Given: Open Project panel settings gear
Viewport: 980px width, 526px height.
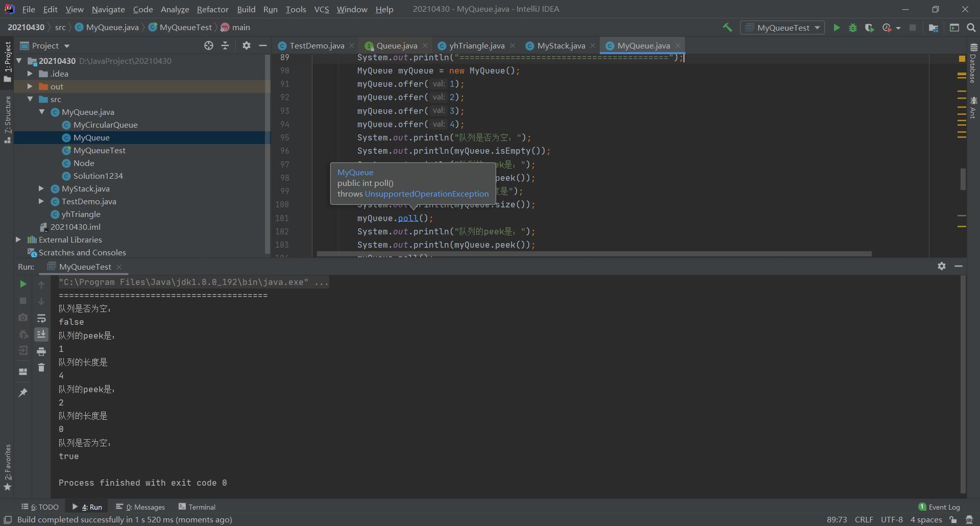Looking at the screenshot, I should click(x=247, y=45).
